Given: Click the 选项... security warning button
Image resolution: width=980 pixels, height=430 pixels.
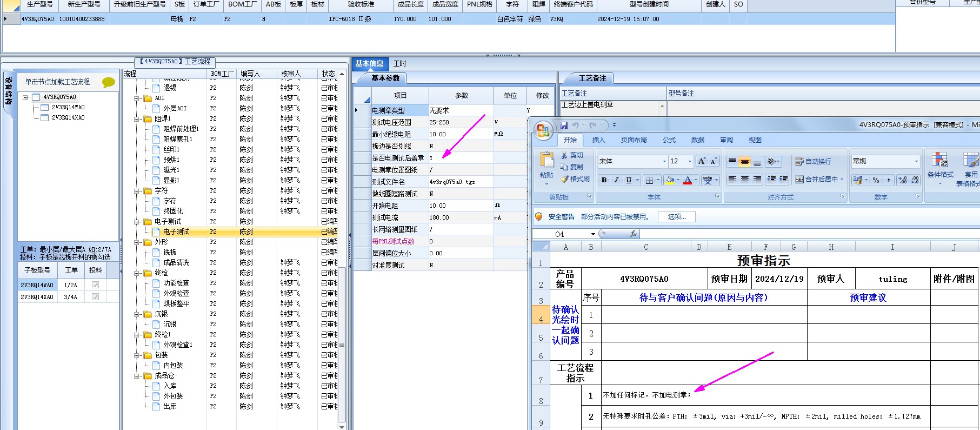Looking at the screenshot, I should click(677, 217).
